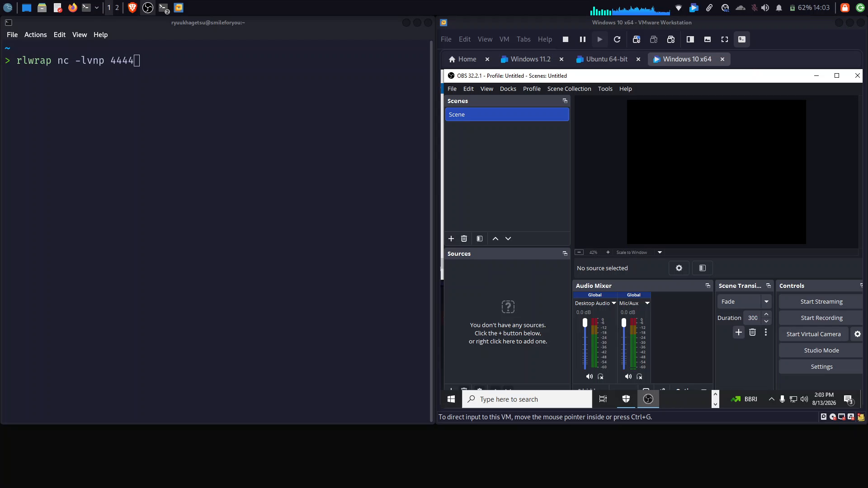
Task: Open source properties gear beside No source selected
Action: (679, 268)
